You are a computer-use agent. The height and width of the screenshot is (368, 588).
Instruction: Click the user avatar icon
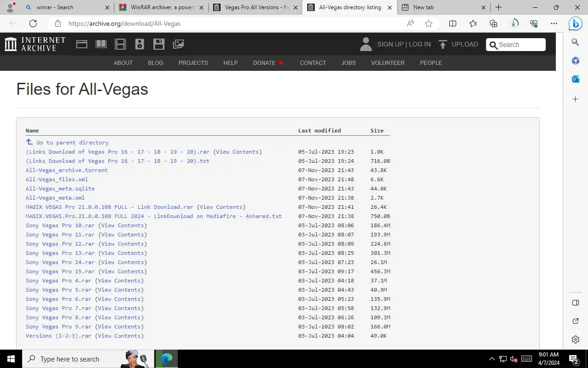click(366, 44)
